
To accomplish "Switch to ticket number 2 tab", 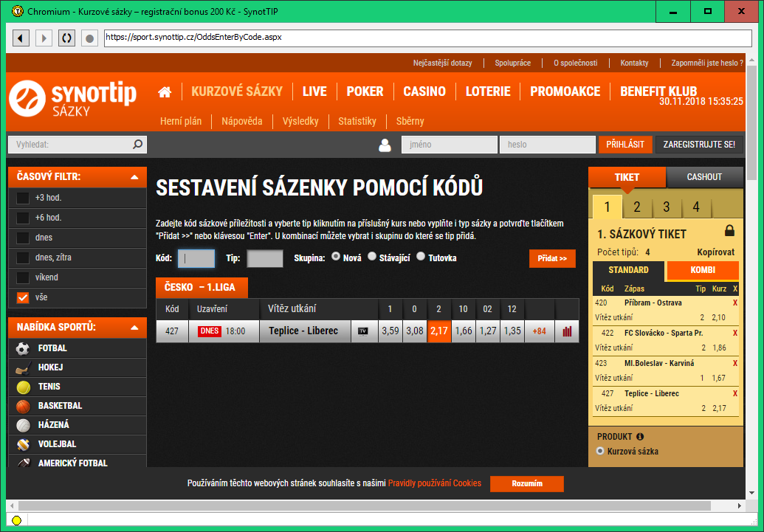I will 637,207.
